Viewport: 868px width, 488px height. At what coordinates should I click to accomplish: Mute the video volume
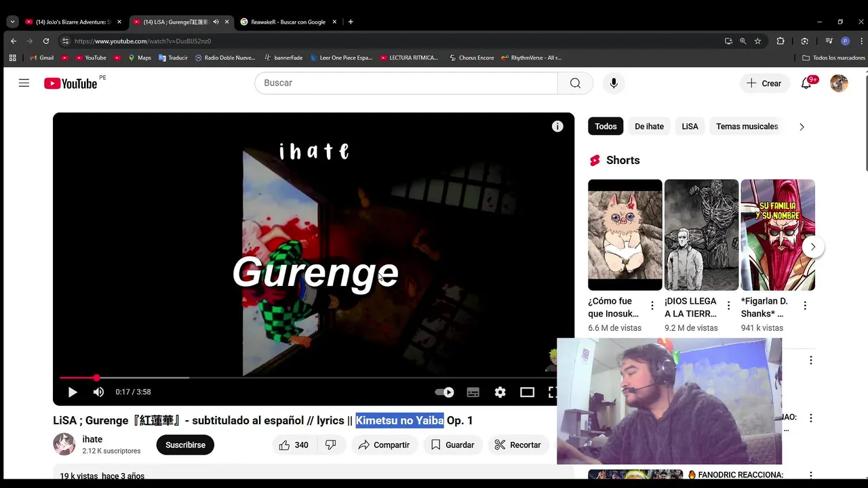[98, 392]
